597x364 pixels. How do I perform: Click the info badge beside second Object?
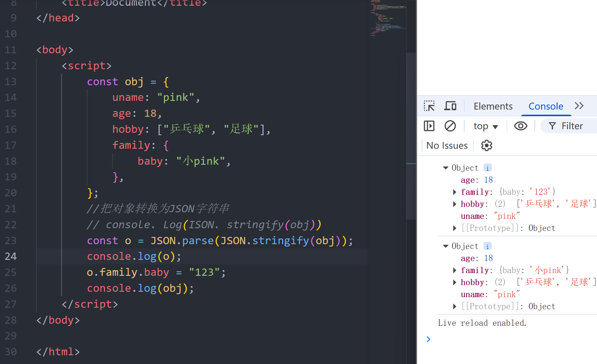[487, 246]
